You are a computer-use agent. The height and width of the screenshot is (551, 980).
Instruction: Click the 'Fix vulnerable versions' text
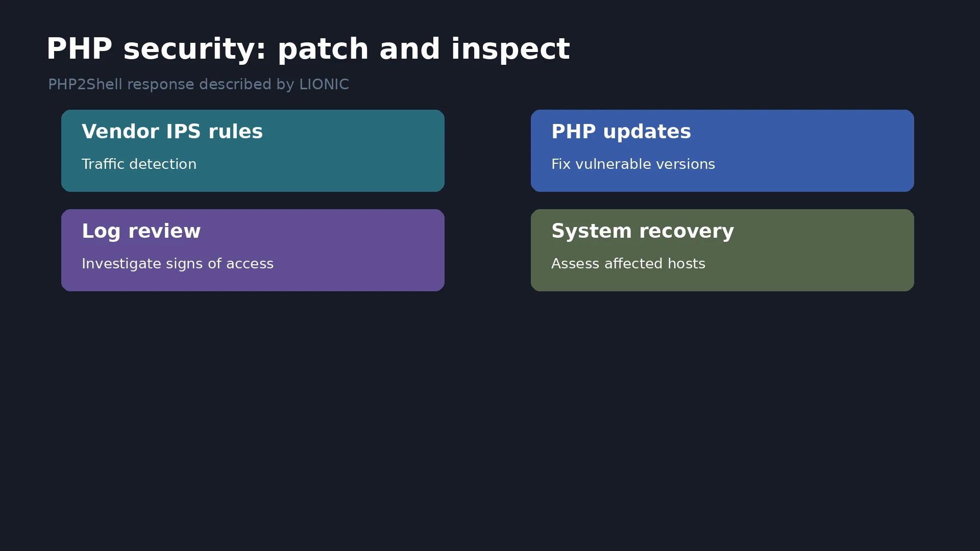coord(633,164)
